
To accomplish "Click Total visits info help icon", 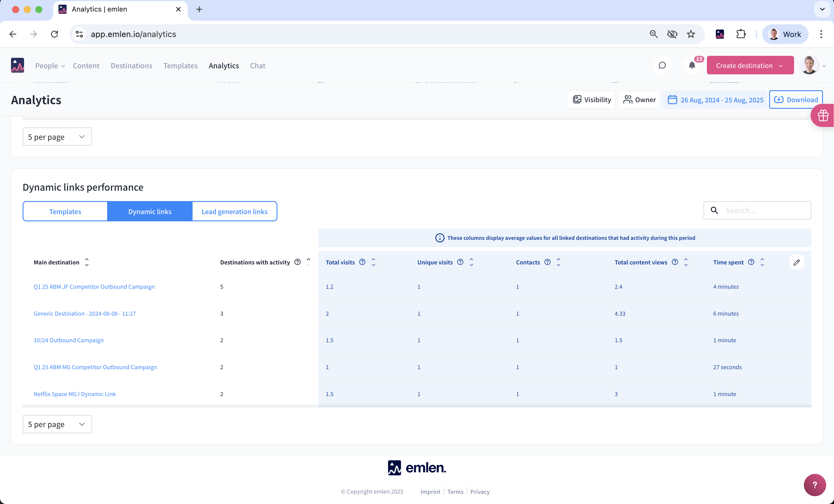I will click(362, 262).
